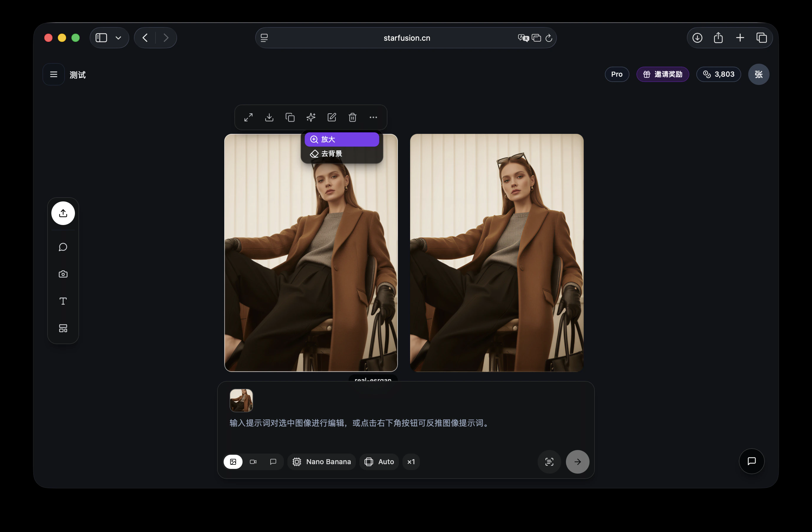Switch to chat mode in the prompt bar
The height and width of the screenshot is (532, 812).
point(273,462)
